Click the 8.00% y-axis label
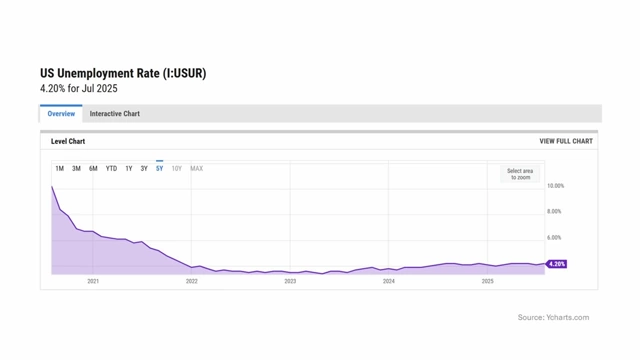 click(554, 211)
